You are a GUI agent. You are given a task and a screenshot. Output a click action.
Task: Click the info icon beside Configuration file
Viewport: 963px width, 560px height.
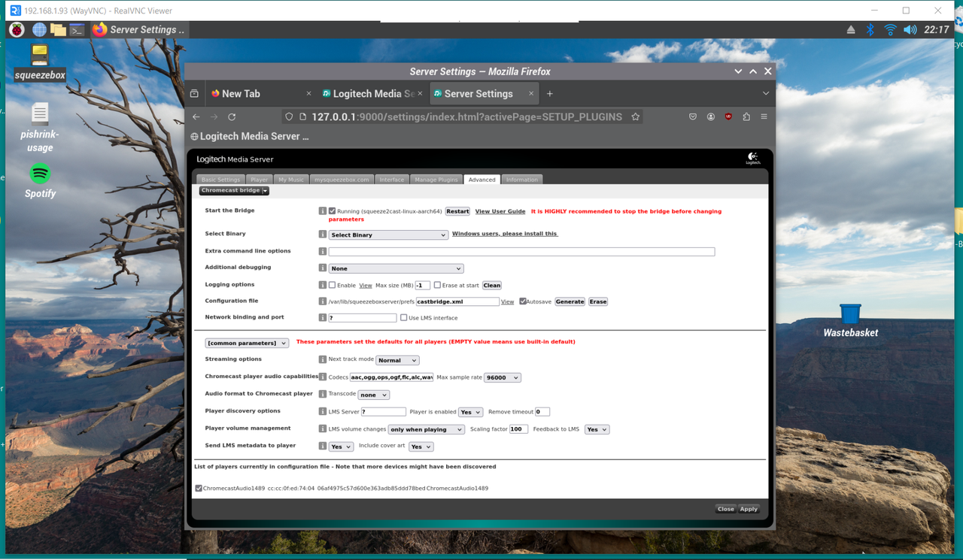[323, 301]
